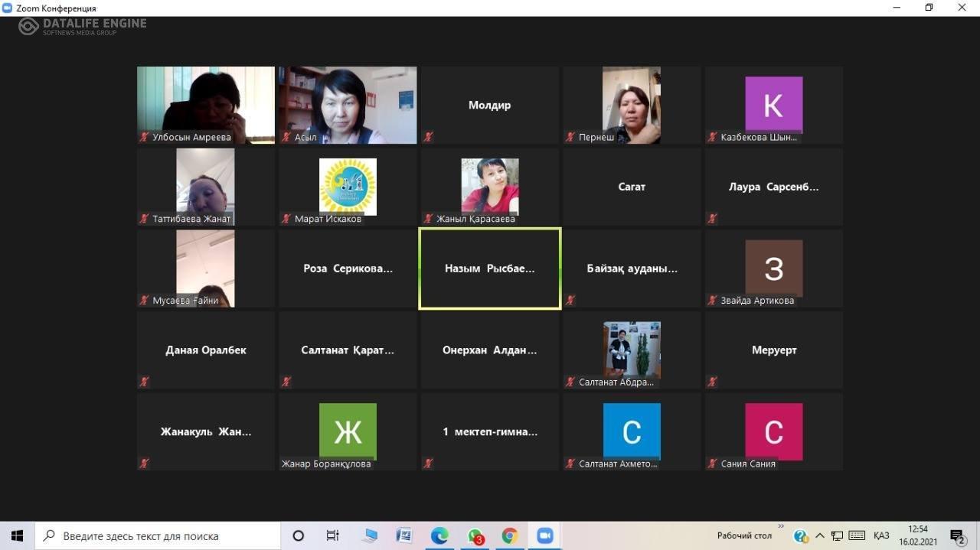
Task: Click the Cortana circle icon
Action: pos(299,535)
